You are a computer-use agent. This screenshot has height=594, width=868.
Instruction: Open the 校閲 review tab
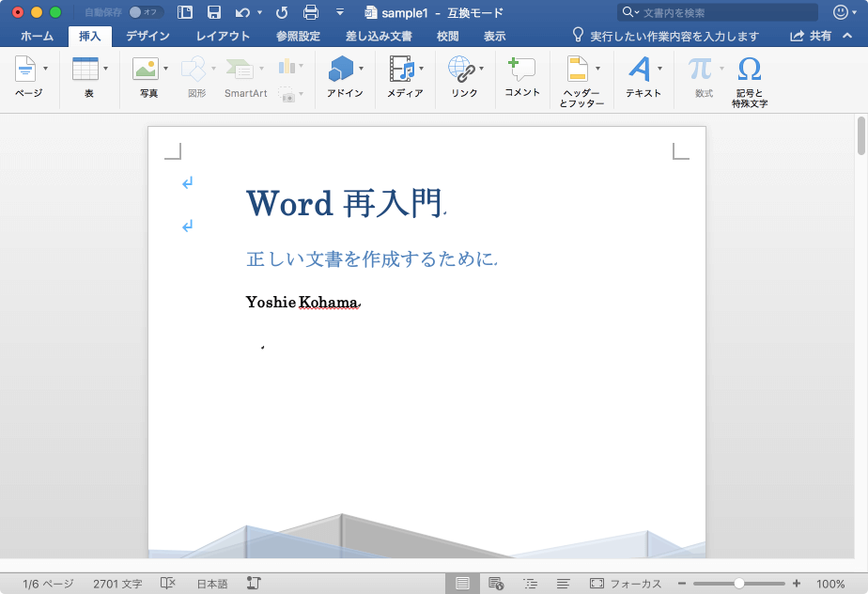coord(447,36)
